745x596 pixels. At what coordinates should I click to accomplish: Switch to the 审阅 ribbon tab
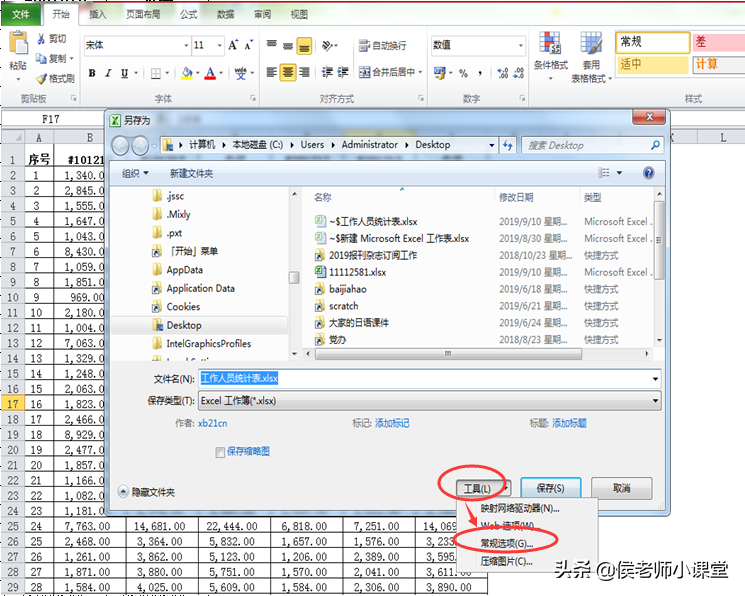coord(262,15)
